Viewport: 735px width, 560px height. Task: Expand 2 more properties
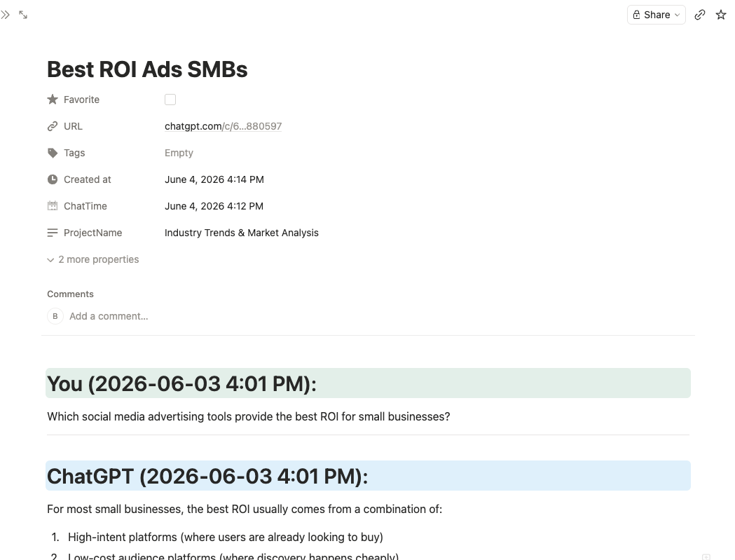pos(92,259)
